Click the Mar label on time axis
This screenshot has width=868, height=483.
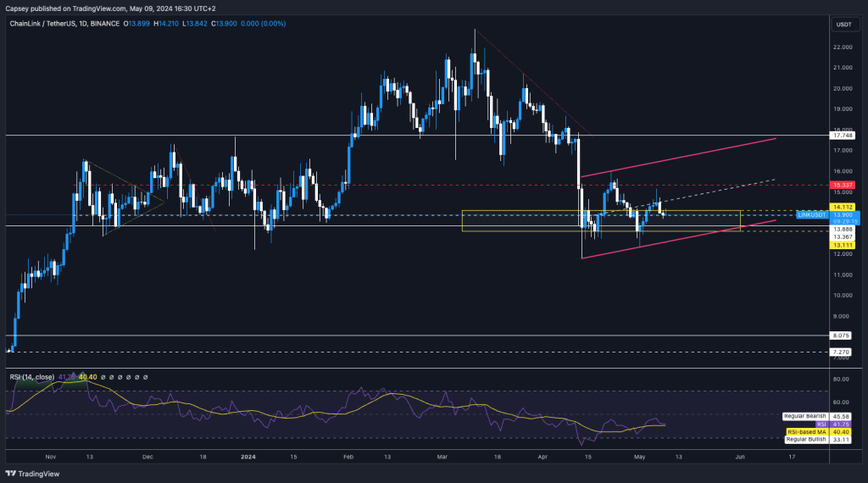(x=442, y=457)
